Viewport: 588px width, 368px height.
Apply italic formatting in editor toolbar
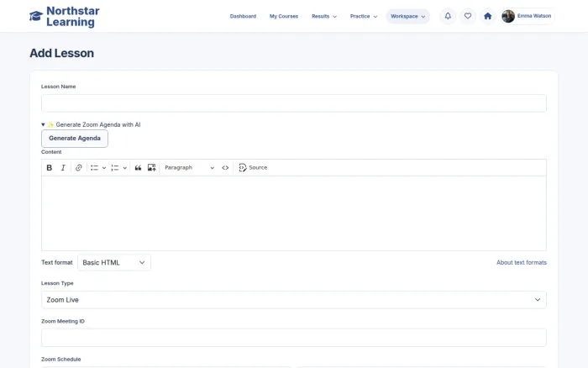click(x=63, y=168)
